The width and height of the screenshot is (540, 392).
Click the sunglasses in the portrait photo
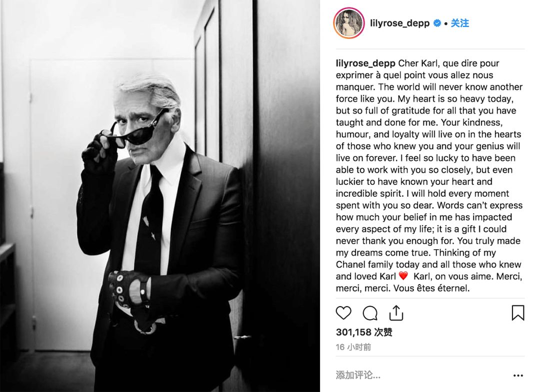138,131
